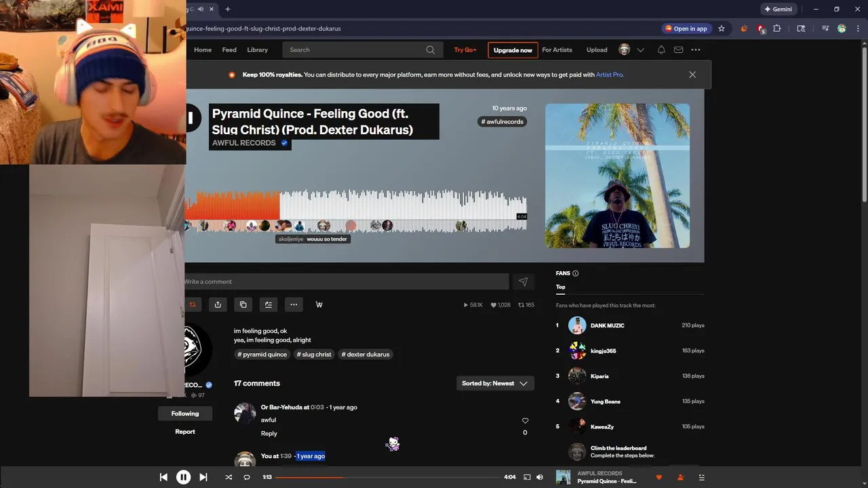Viewport: 868px width, 488px height.
Task: Open notifications bell
Action: (x=661, y=49)
